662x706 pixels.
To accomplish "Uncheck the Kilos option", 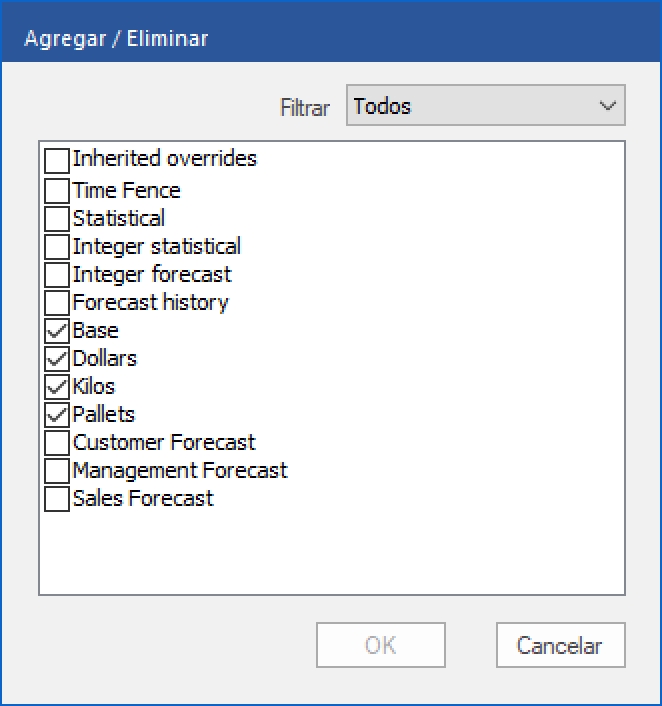I will click(57, 387).
